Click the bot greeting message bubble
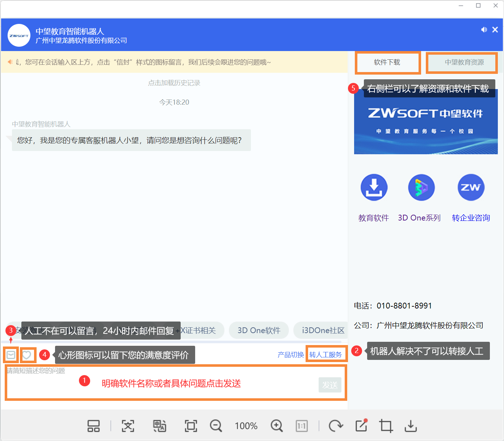Screen dimensions: 504x441 click(x=131, y=140)
